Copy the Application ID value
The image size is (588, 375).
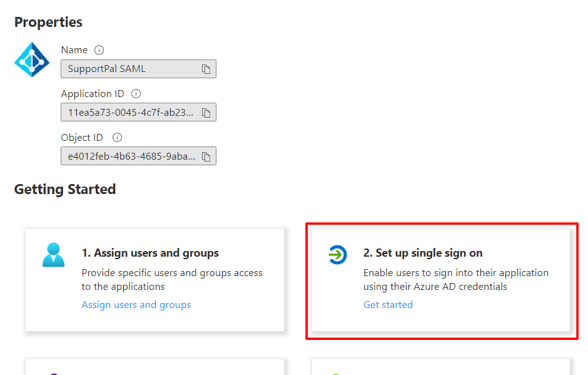(x=206, y=113)
